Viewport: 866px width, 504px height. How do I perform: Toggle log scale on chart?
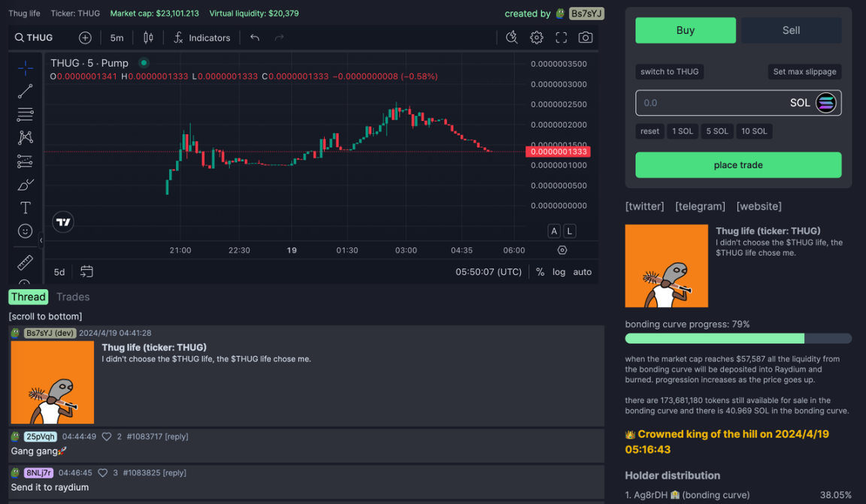[559, 272]
